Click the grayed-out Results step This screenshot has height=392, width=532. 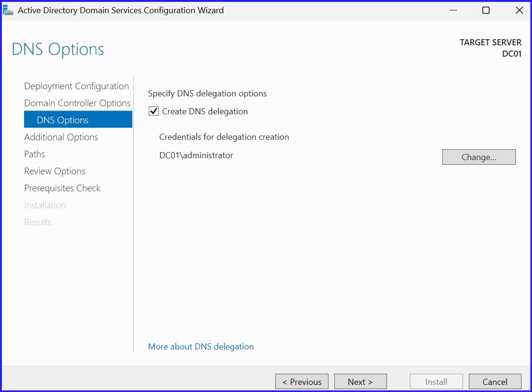tap(37, 222)
